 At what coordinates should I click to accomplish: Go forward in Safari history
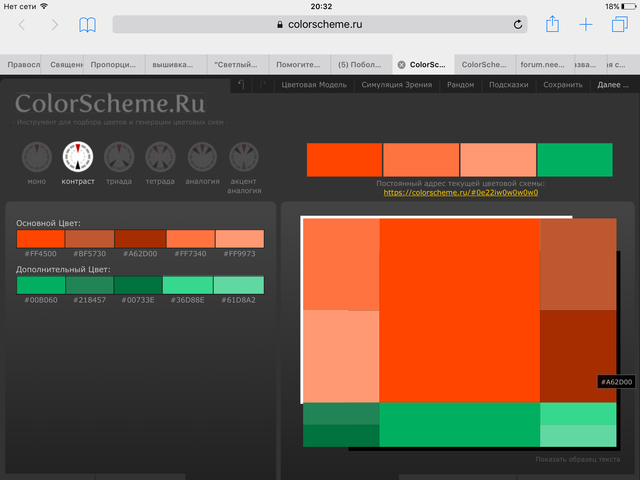click(x=54, y=25)
